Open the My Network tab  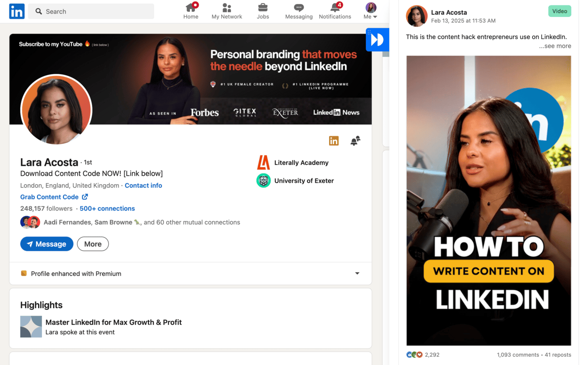[x=227, y=11]
